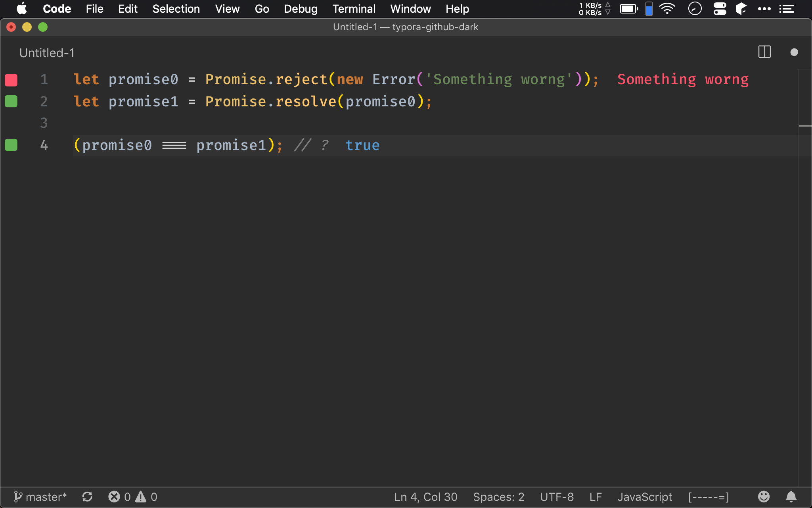Screen dimensions: 812x508
Task: Click the red Quokka marker on line 1
Action: click(11, 80)
